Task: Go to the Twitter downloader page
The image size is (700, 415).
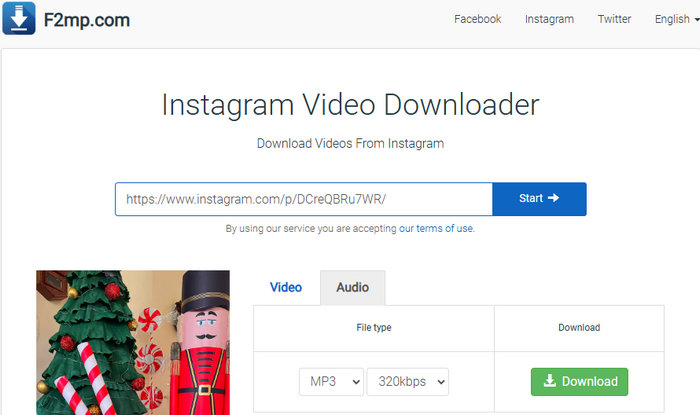Action: tap(614, 19)
